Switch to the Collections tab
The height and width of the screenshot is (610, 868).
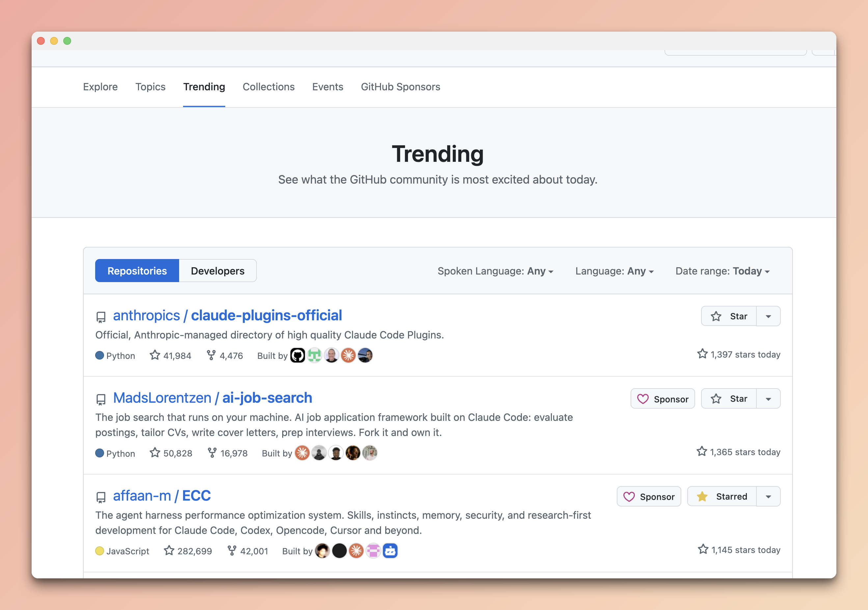click(268, 87)
